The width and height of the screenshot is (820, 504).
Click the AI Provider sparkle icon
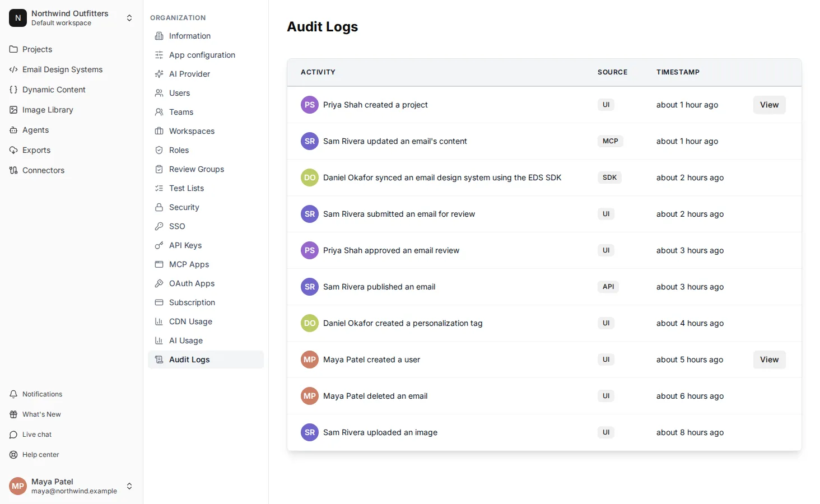[x=159, y=74]
